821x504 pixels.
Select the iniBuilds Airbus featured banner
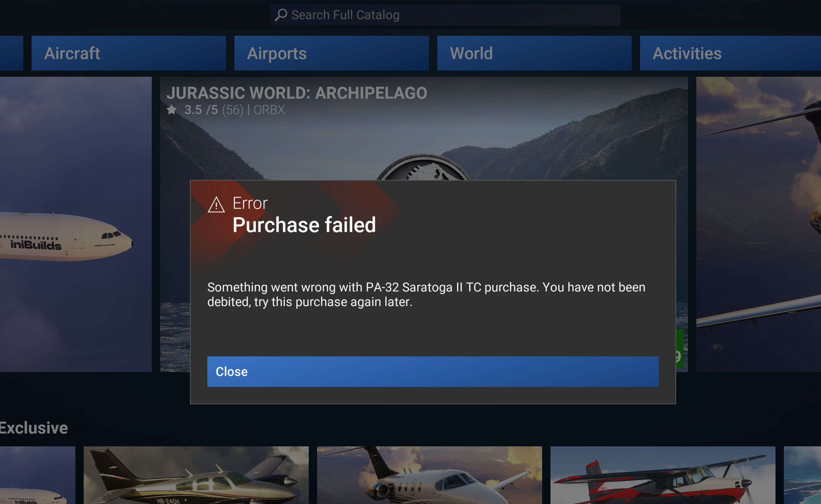tap(76, 224)
